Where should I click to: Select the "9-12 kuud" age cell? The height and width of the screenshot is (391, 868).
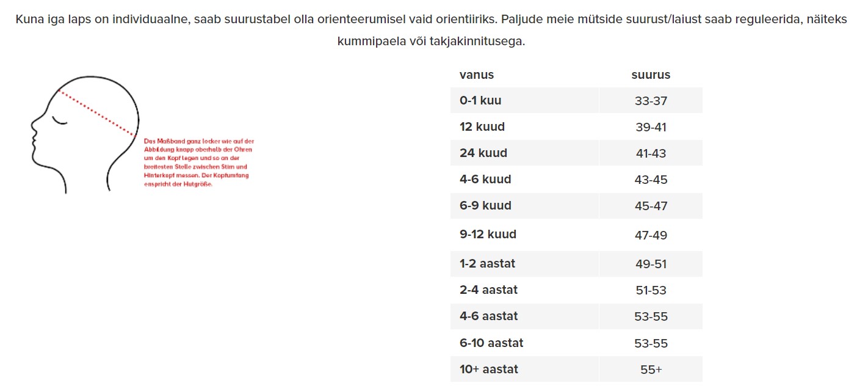488,235
